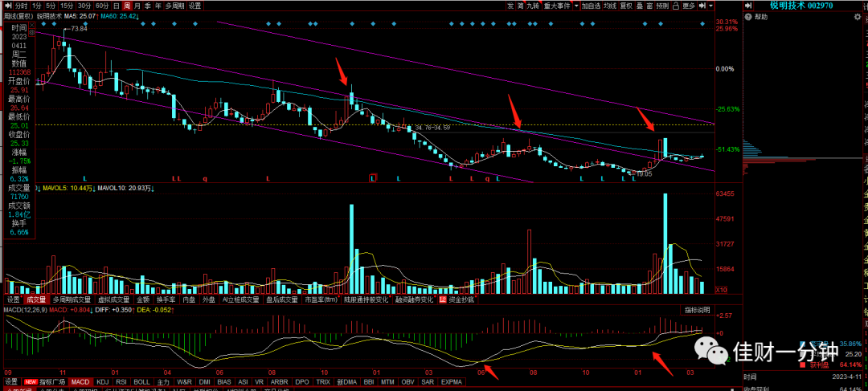Viewport: 868px width, 391px height.
Task: Select the 1分 period
Action: point(37,6)
